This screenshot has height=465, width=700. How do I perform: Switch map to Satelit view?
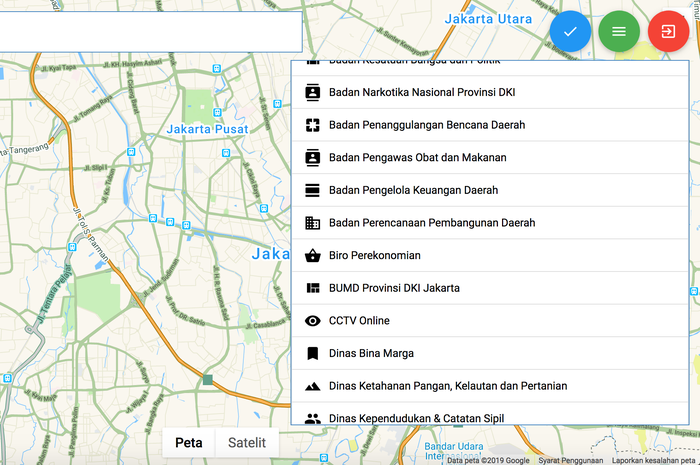(x=247, y=443)
